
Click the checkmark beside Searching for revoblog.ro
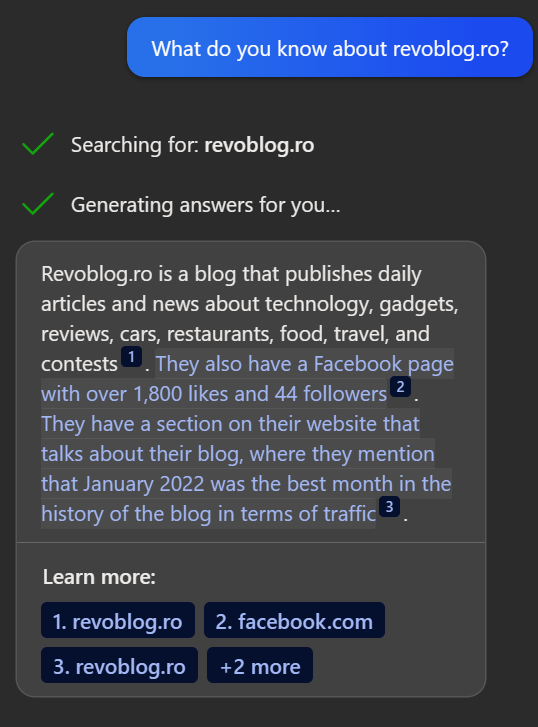pyautogui.click(x=38, y=144)
